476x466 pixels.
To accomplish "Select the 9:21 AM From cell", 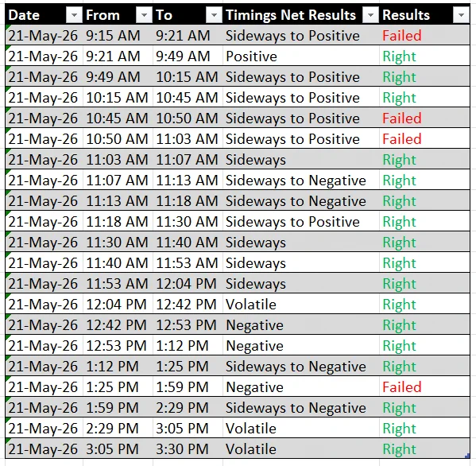I will point(118,56).
